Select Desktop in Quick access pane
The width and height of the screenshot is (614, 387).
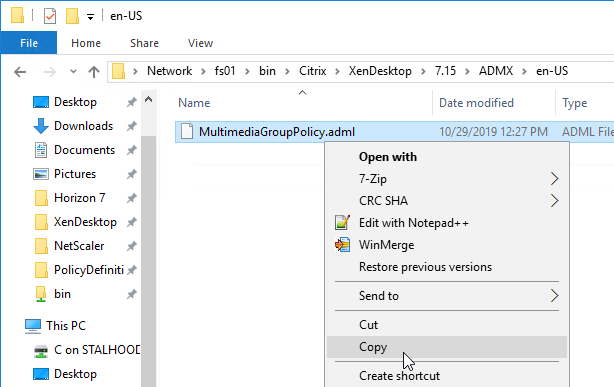tap(75, 102)
